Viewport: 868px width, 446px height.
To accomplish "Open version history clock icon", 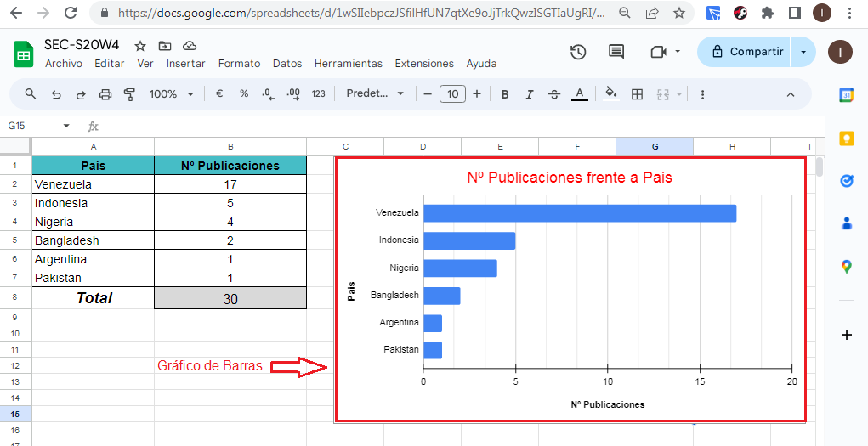I will pos(578,52).
